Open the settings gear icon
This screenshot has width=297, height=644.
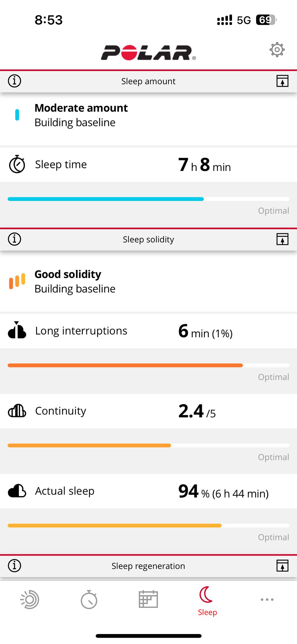click(x=277, y=50)
